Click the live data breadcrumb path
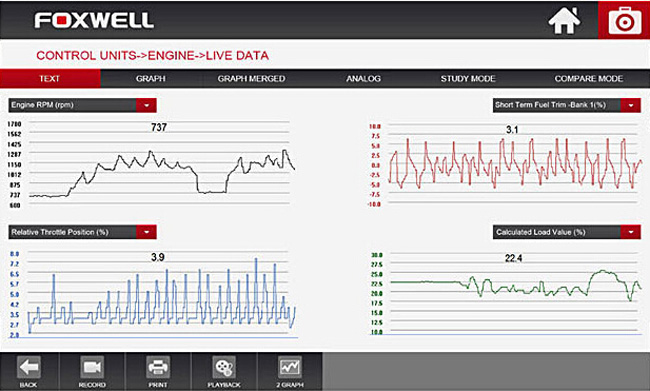 point(152,56)
